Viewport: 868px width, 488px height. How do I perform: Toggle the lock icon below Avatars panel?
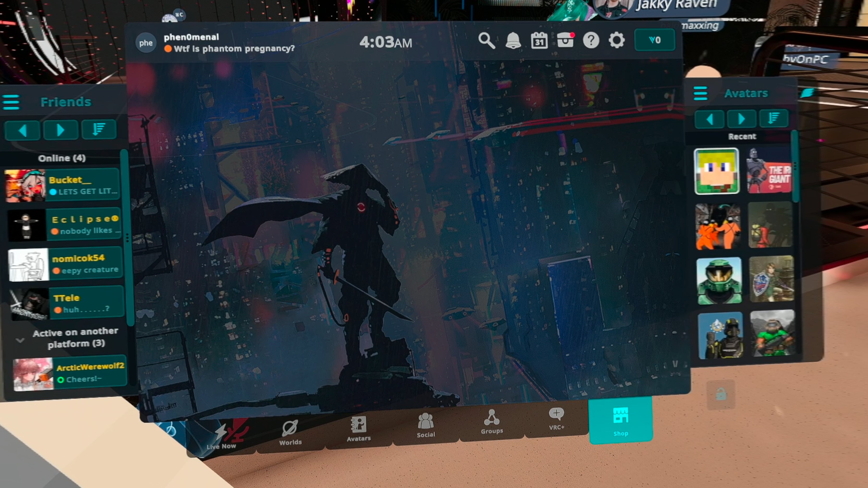point(721,394)
